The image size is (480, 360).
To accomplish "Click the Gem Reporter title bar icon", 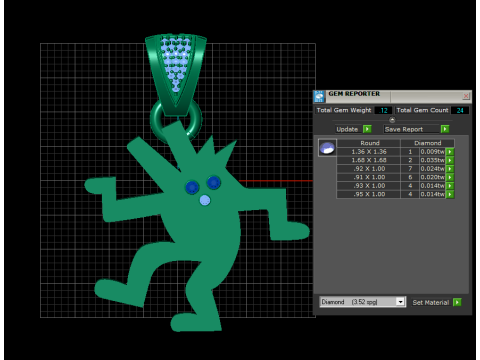I will click(319, 96).
